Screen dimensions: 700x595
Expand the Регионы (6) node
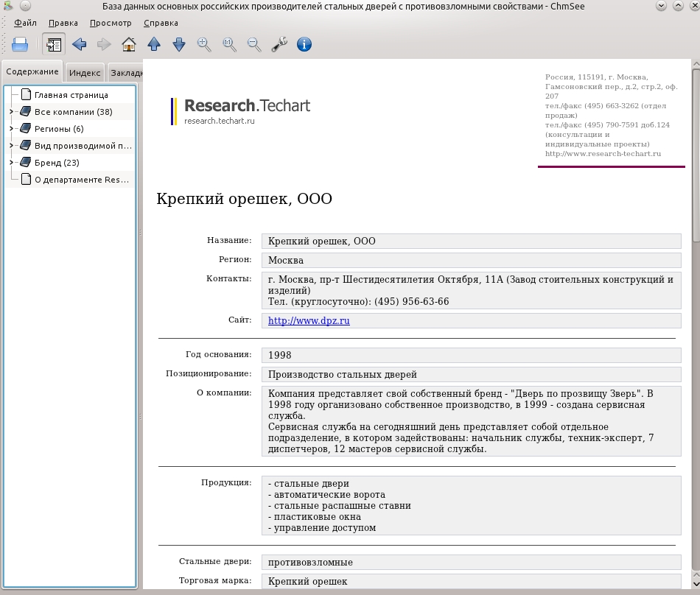[x=11, y=129]
